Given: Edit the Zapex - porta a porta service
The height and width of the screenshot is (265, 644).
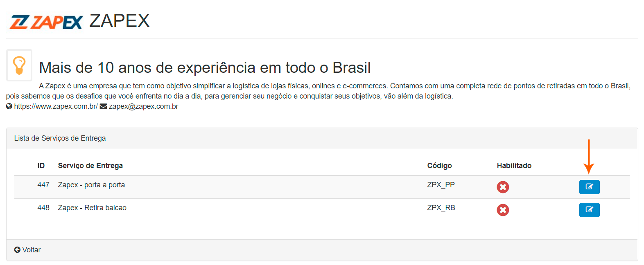Looking at the screenshot, I should pos(589,187).
